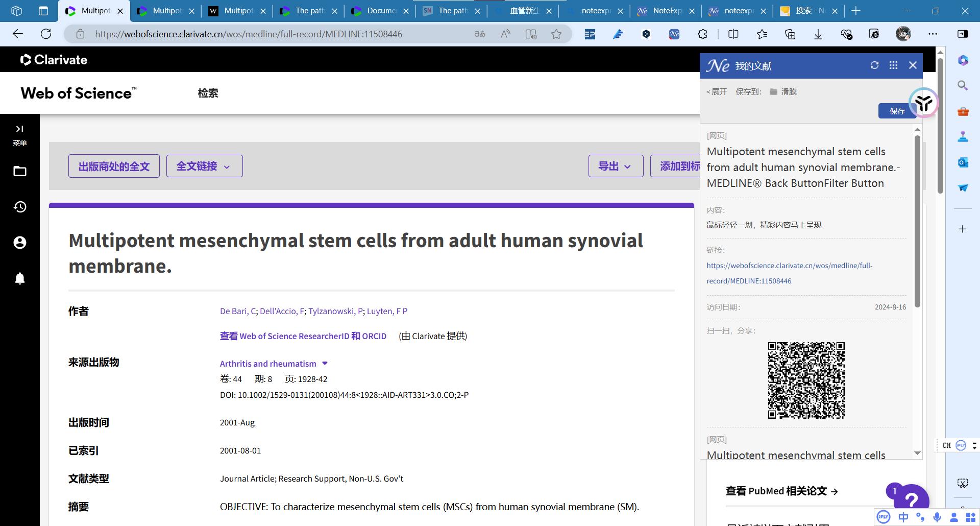Viewport: 980px width, 526px height.
Task: Click the 保存 button in NoteExpress panel
Action: point(897,111)
